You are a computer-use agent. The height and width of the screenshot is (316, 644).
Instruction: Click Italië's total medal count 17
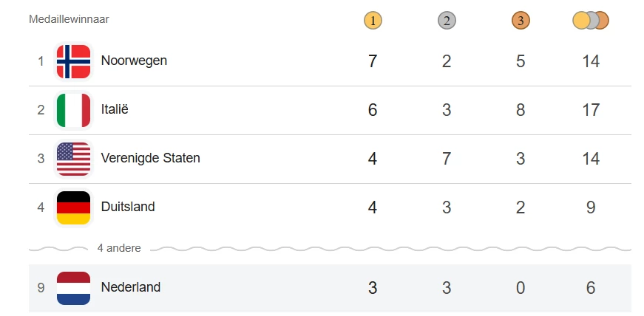[x=590, y=110]
